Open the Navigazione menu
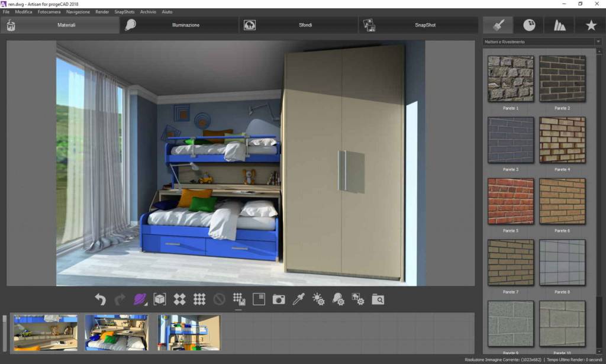This screenshot has width=606, height=364. [78, 12]
